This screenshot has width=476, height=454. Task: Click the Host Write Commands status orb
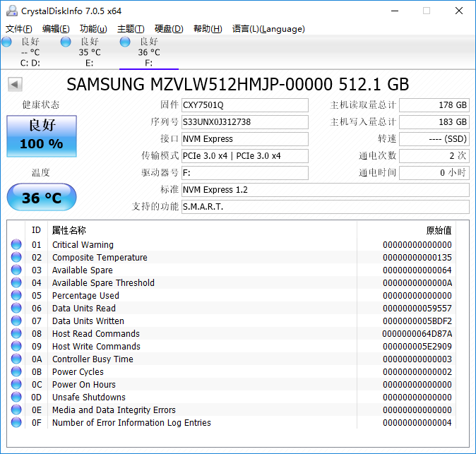[16, 346]
